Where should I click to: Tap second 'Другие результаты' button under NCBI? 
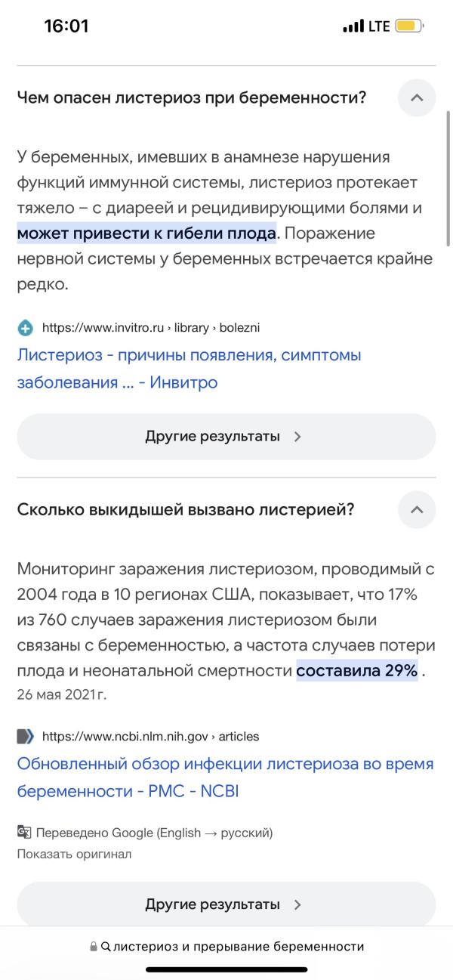(x=226, y=904)
